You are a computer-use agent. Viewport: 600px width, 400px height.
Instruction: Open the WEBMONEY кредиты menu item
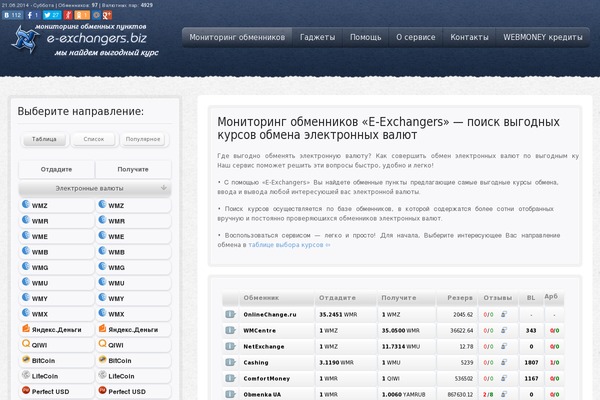[543, 38]
